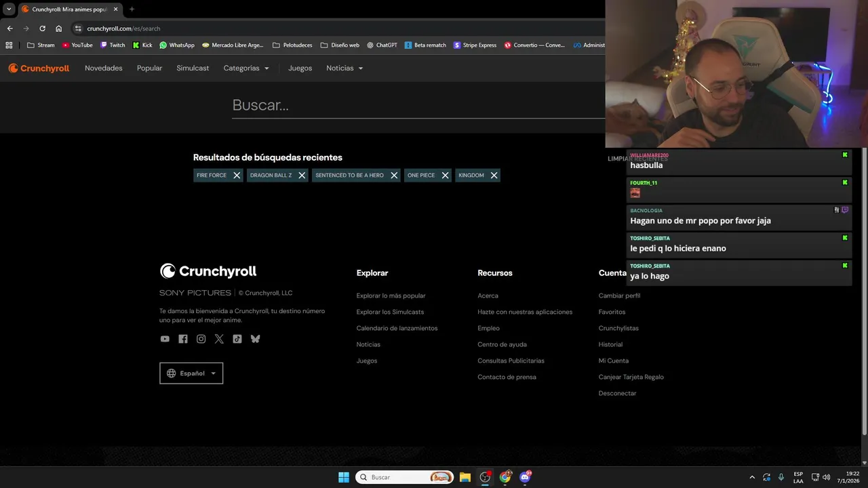Open Crunchyroll X (Twitter) social icon

pos(219,339)
